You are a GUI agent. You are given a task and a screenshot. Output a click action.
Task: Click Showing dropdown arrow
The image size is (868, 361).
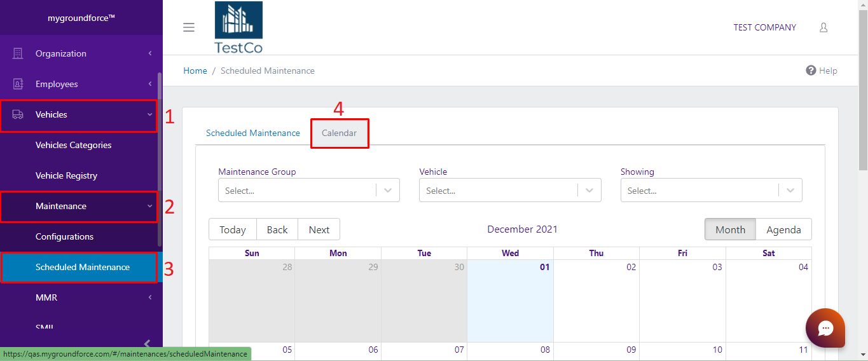coord(790,190)
